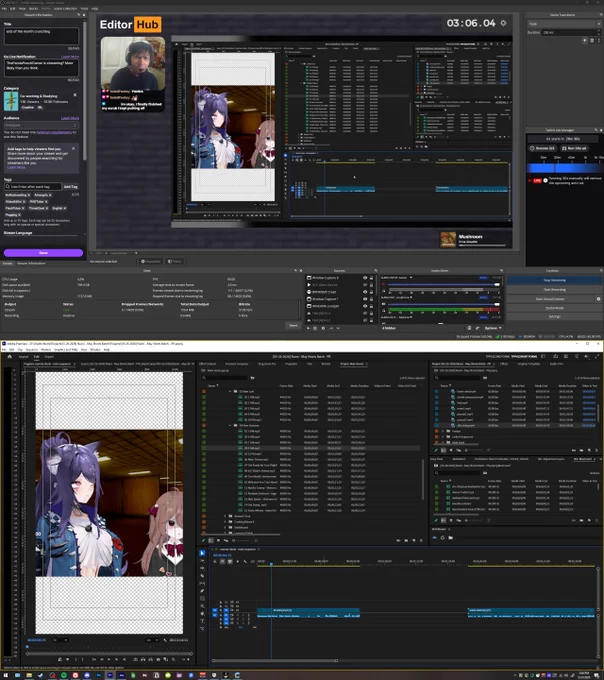This screenshot has width=604, height=680.
Task: Open zoom level dropdown in Program monitor
Action: point(60,640)
